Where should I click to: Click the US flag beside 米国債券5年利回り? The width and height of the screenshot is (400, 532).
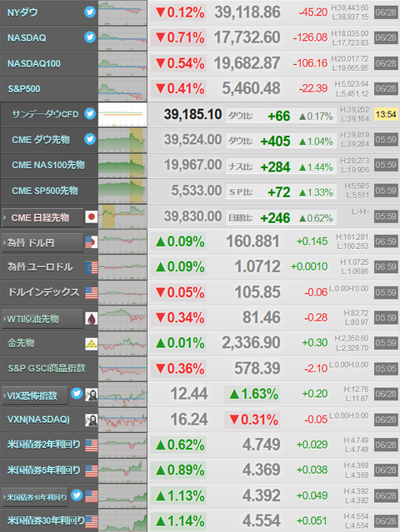[x=92, y=471]
